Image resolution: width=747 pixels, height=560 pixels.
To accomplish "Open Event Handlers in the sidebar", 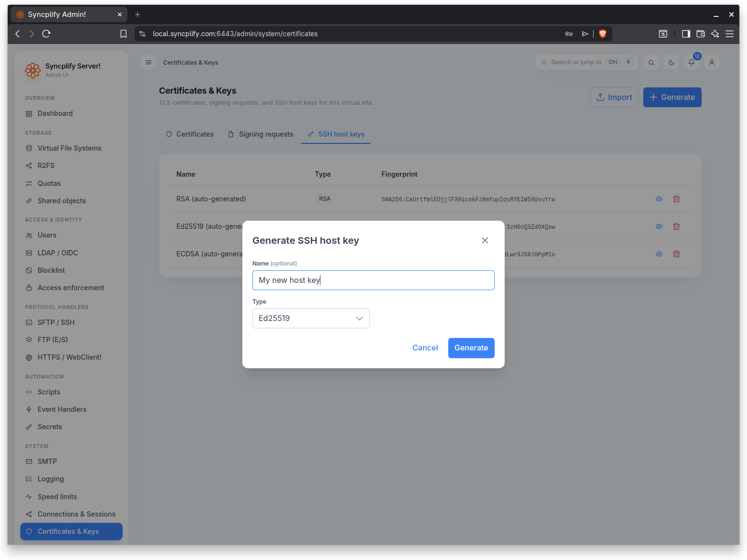I will [71, 409].
